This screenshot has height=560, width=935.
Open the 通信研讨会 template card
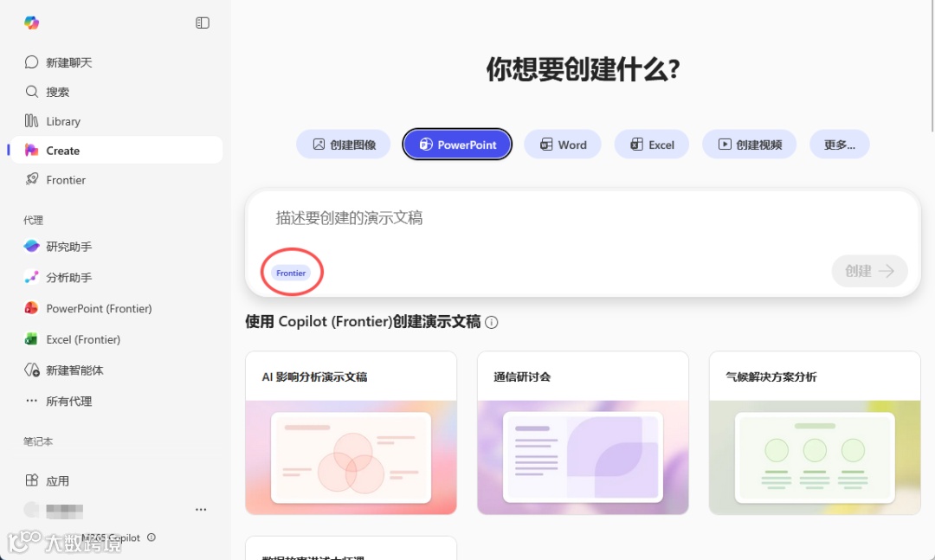pos(583,433)
